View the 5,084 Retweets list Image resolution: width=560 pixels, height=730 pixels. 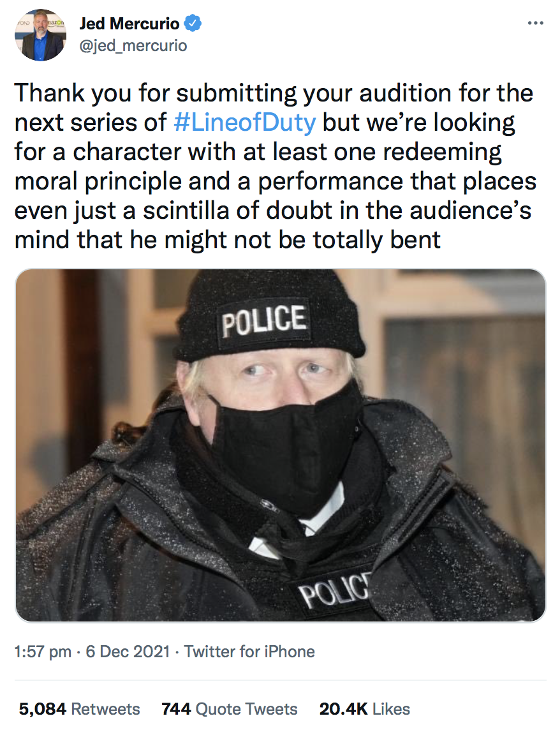[x=80, y=709]
